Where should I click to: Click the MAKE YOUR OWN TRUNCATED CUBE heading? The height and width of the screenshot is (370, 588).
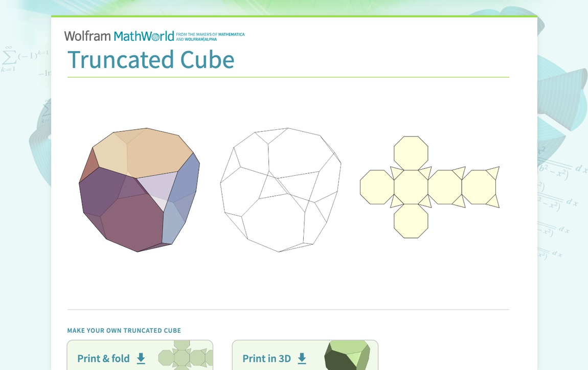click(x=124, y=330)
